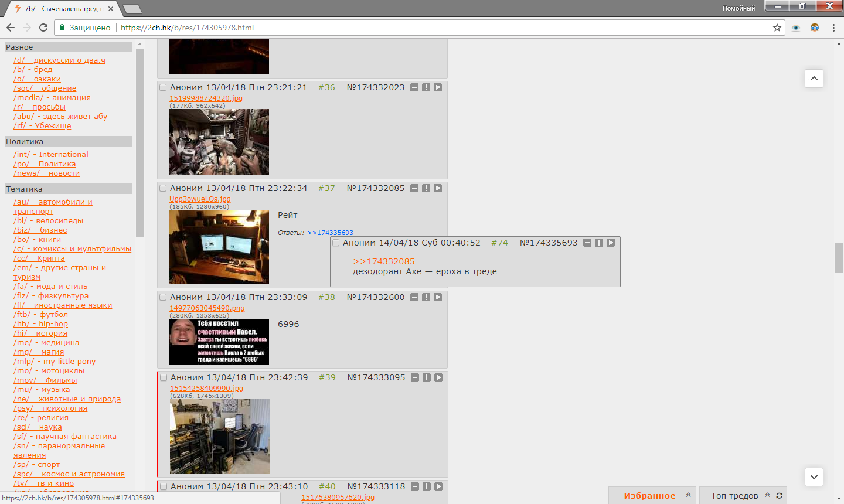Open the /b/ - бред board
Image resolution: width=844 pixels, height=504 pixels.
33,69
